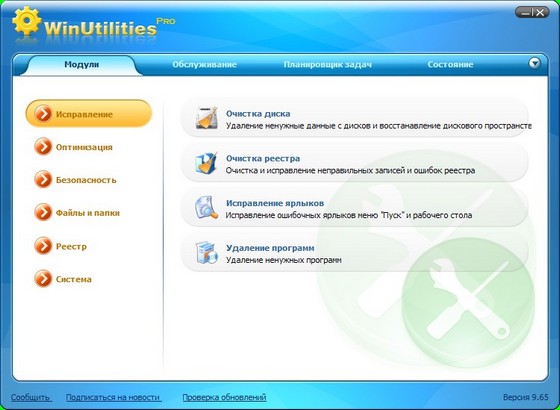
Task: Switch to the Обслуживание tab
Action: (205, 65)
